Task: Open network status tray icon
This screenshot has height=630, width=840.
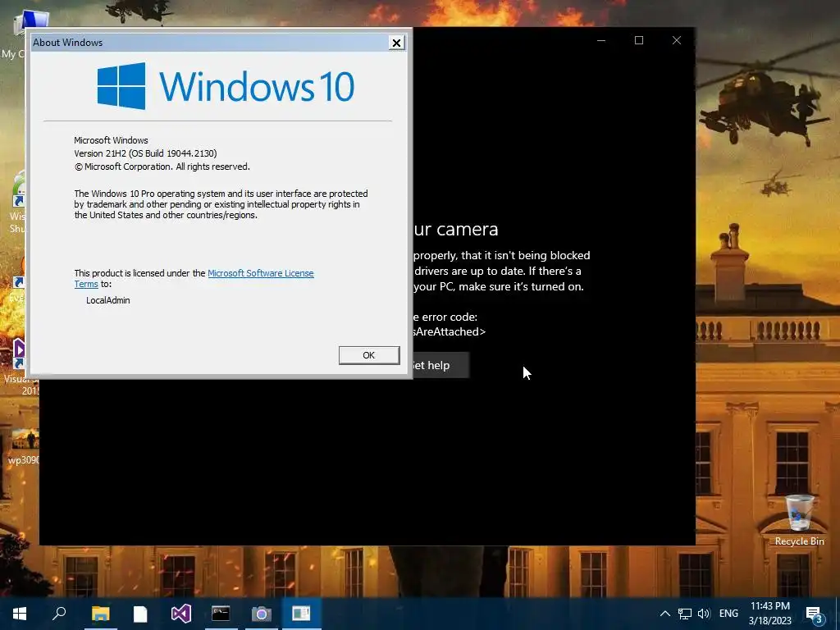Action: click(685, 614)
